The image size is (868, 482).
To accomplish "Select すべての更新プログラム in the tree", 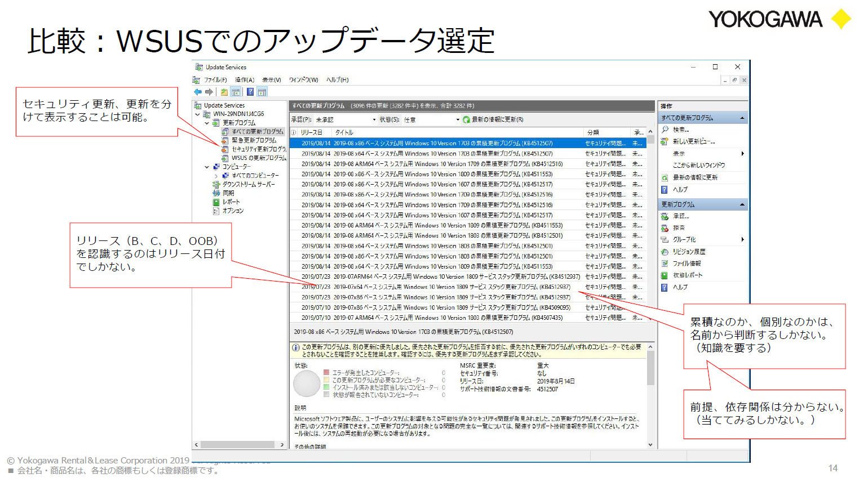I will pos(258,132).
